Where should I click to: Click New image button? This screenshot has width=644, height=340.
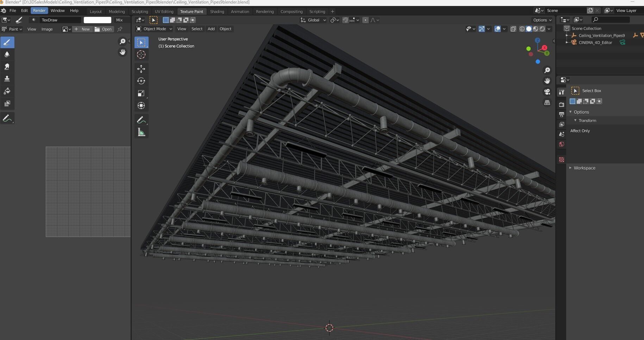(82, 29)
